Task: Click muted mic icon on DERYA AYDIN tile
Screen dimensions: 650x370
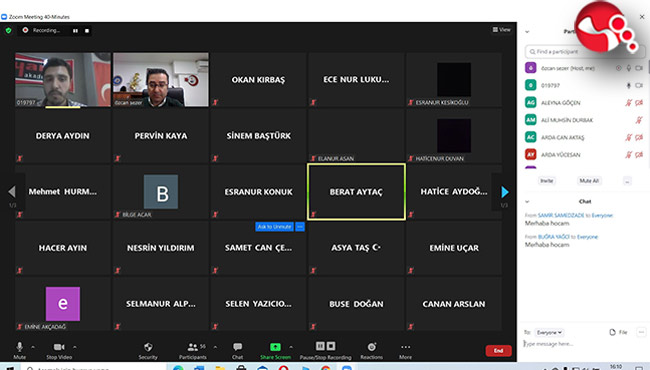Action: click(19, 158)
